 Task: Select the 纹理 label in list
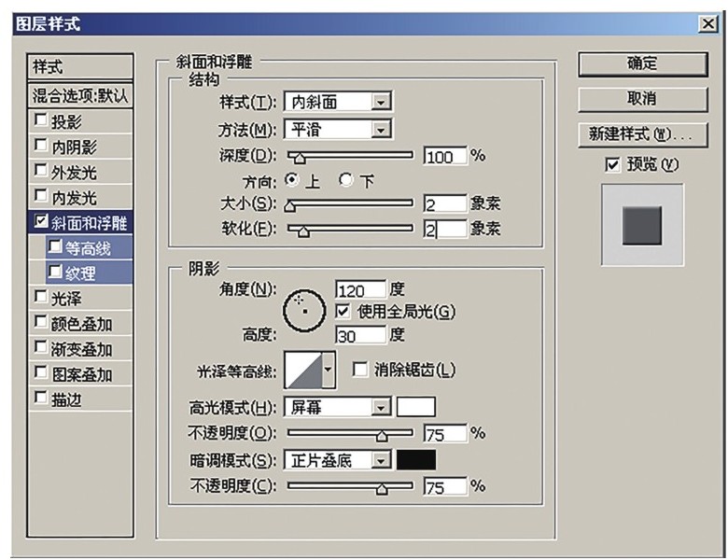[x=80, y=273]
